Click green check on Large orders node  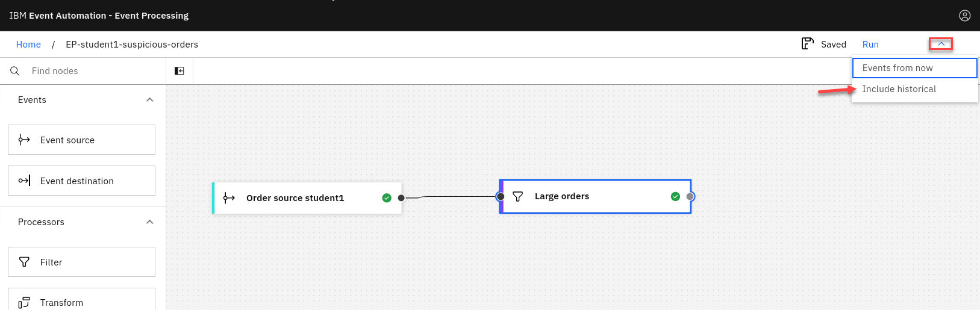pyautogui.click(x=675, y=196)
